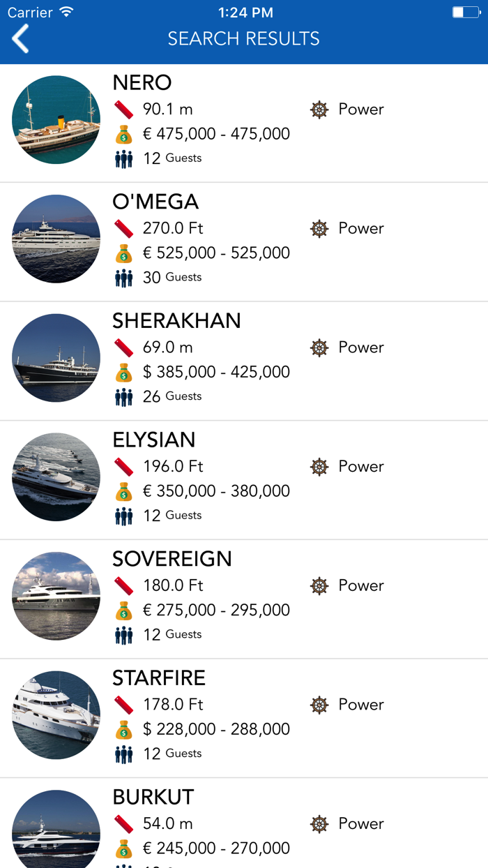The image size is (488, 868).
Task: Click the ruler icon showing 196.0 Ft for ELYSIAN
Action: click(123, 466)
